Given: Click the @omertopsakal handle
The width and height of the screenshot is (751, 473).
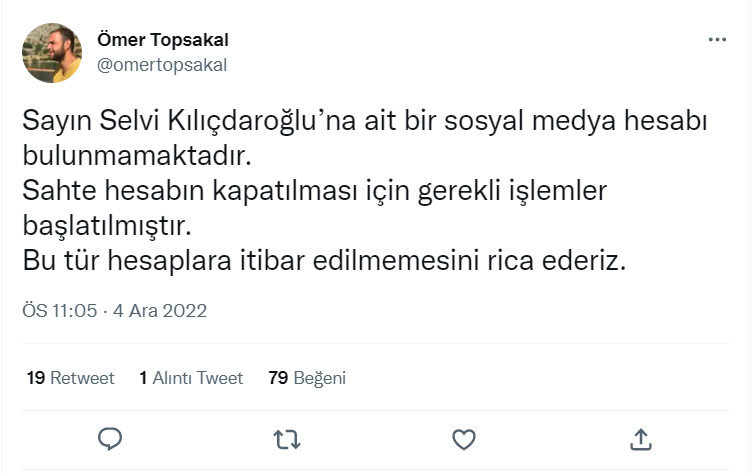Looking at the screenshot, I should 162,65.
